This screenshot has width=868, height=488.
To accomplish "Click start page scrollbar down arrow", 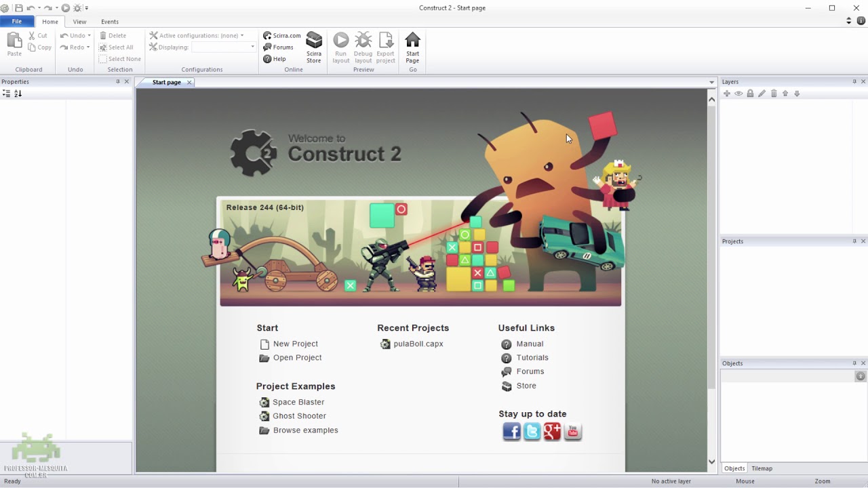I will pyautogui.click(x=711, y=462).
